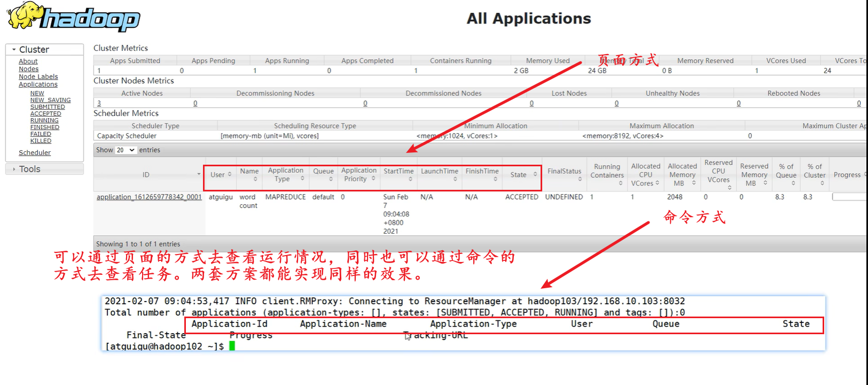Image resolution: width=868 pixels, height=385 pixels.
Task: Filter applications by NEW state
Action: [x=37, y=93]
